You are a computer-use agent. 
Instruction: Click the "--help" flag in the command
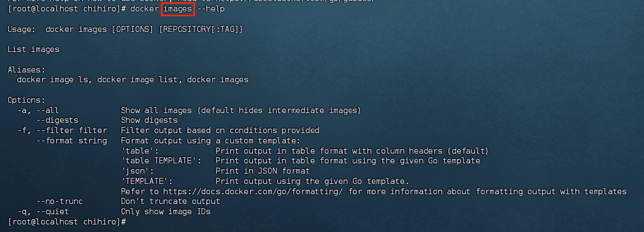[x=211, y=9]
